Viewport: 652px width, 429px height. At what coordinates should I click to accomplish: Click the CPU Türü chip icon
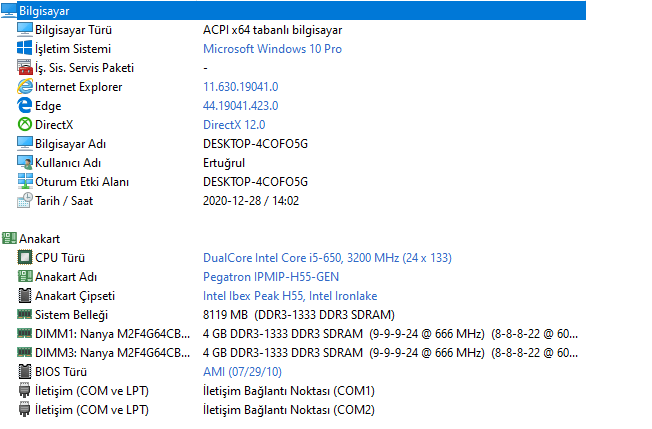25,258
